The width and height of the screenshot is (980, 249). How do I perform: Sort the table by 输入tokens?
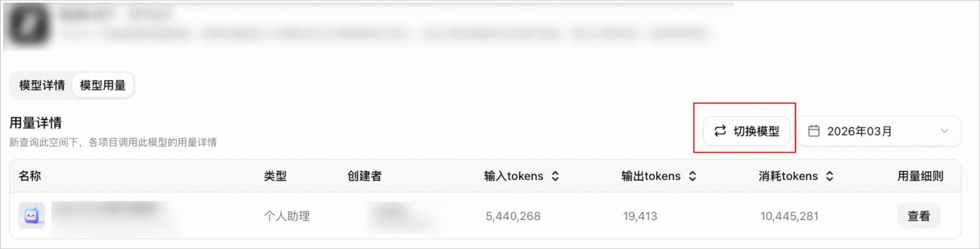[555, 176]
